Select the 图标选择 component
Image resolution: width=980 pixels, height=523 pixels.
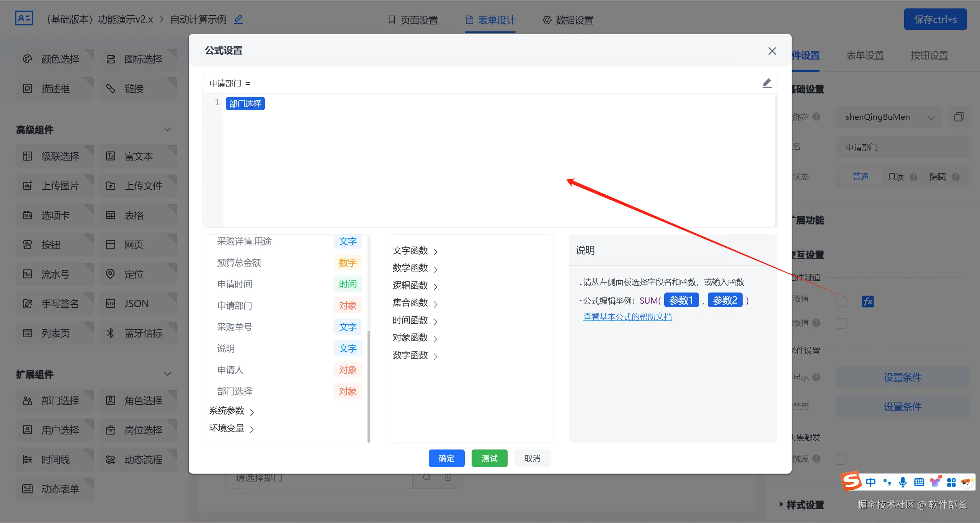(138, 59)
